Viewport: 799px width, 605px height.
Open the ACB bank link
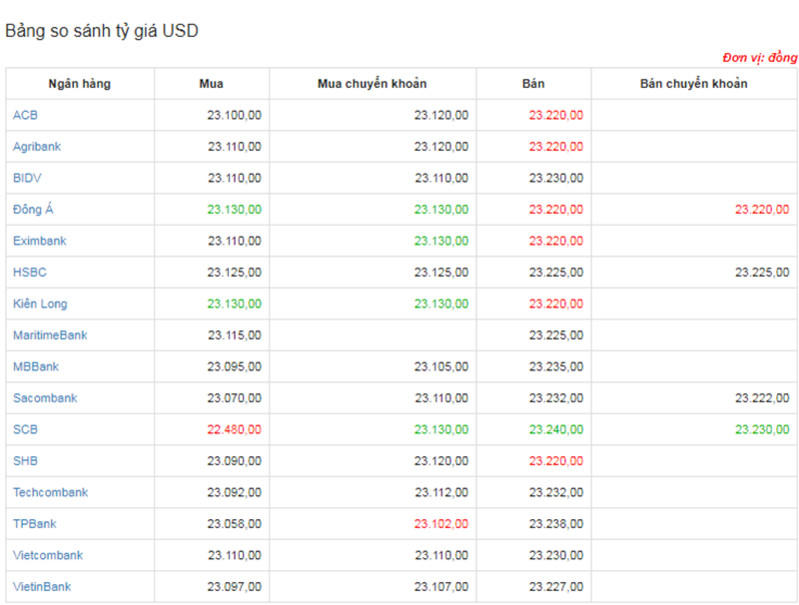(25, 115)
